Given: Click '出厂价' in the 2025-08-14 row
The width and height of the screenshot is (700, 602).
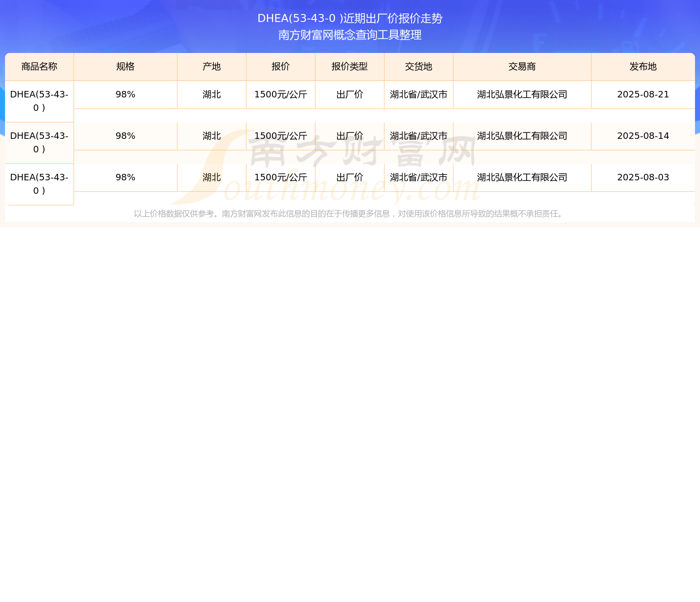Looking at the screenshot, I should coord(349,136).
